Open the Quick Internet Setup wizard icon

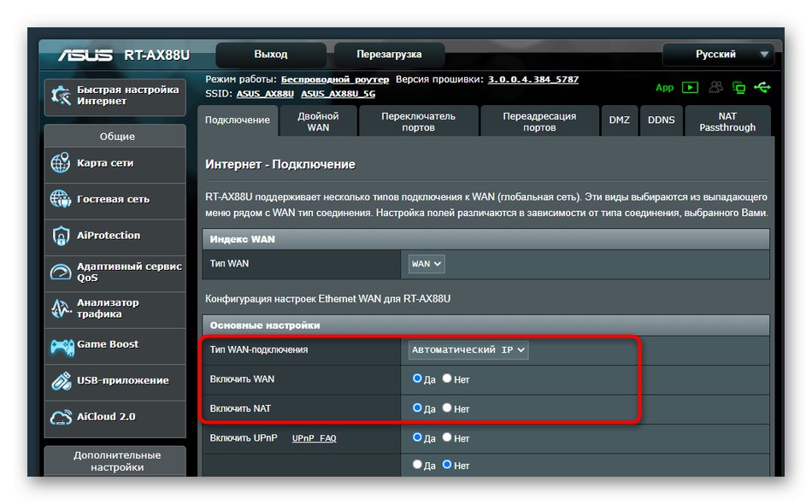click(x=61, y=95)
